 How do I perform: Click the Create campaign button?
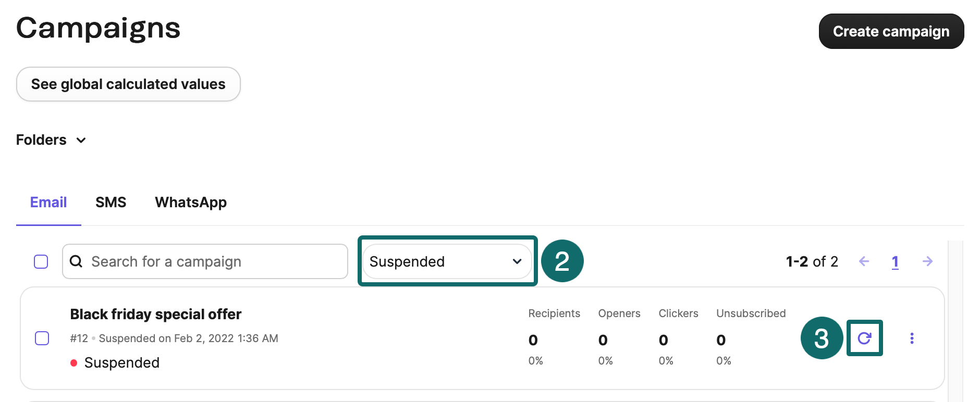[891, 31]
